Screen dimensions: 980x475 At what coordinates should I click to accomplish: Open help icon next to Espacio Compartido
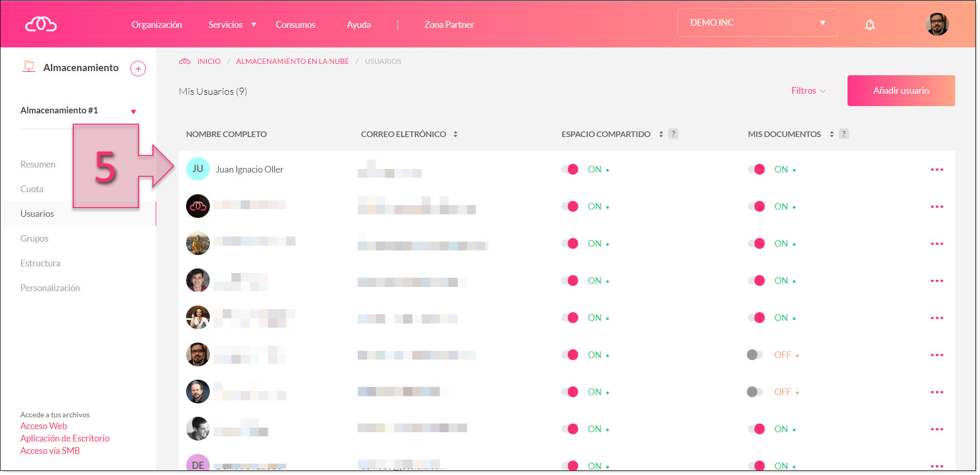pyautogui.click(x=673, y=134)
